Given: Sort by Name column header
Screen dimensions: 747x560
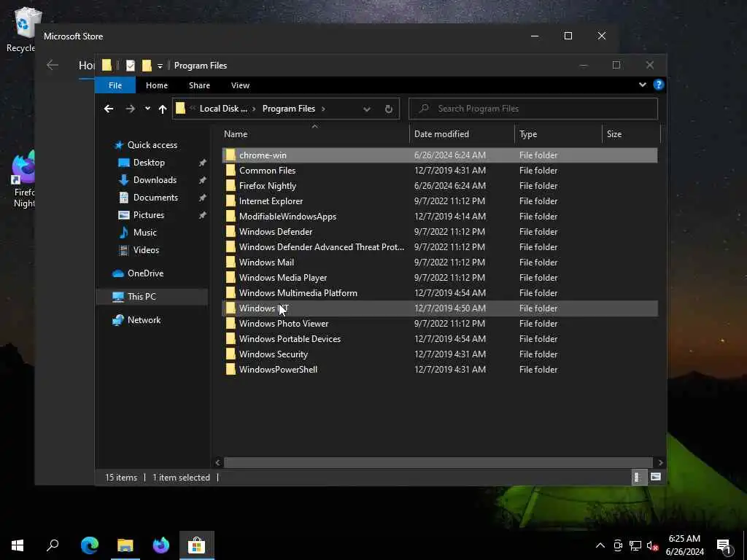Looking at the screenshot, I should coord(314,134).
